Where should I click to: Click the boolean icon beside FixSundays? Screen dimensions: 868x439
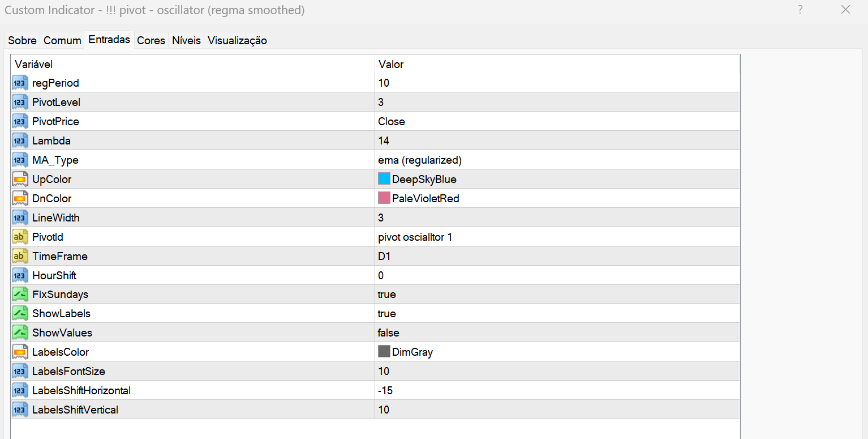(20, 295)
